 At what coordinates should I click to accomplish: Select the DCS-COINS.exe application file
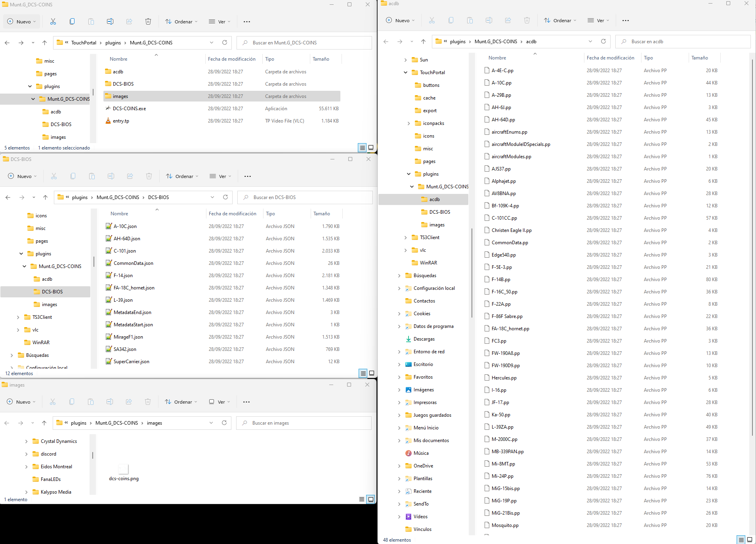(x=222, y=109)
